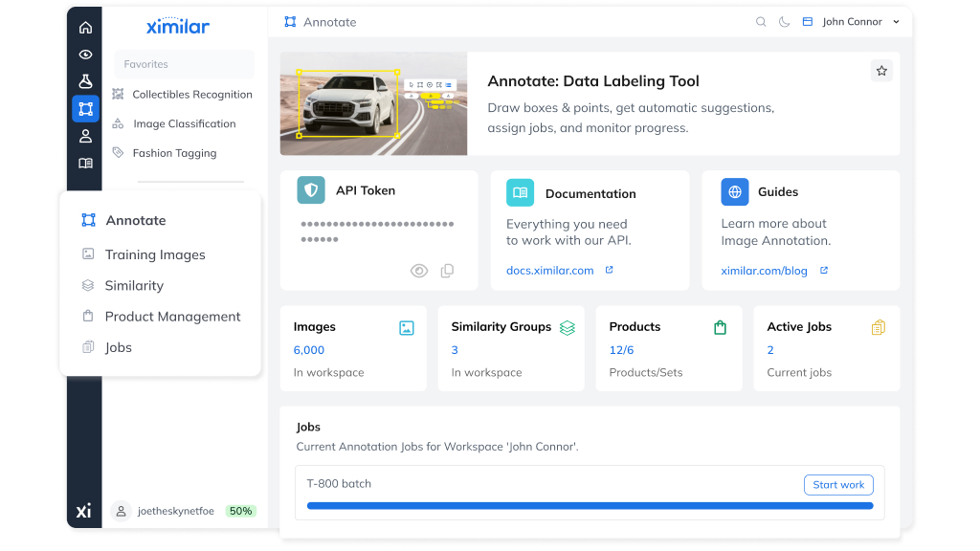This screenshot has width=980, height=551.
Task: Click the search magnifier icon
Action: [761, 22]
